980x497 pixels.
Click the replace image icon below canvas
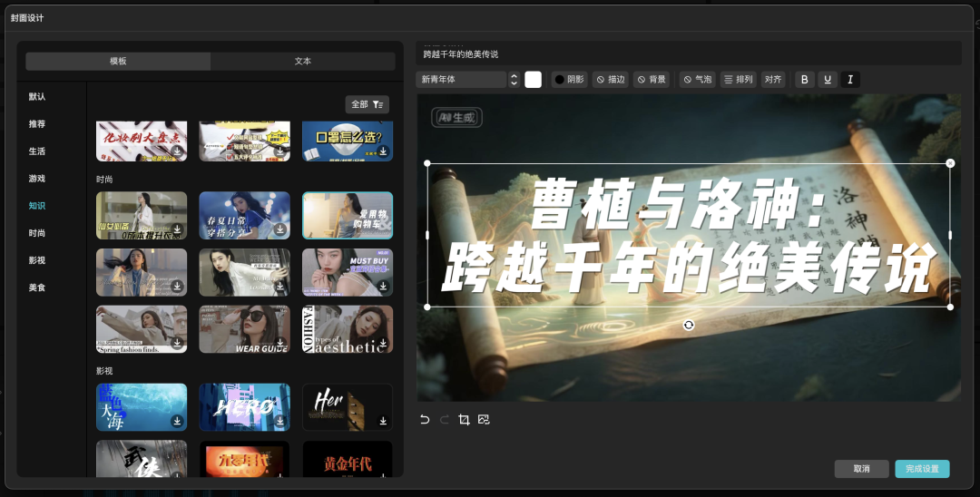coord(484,420)
